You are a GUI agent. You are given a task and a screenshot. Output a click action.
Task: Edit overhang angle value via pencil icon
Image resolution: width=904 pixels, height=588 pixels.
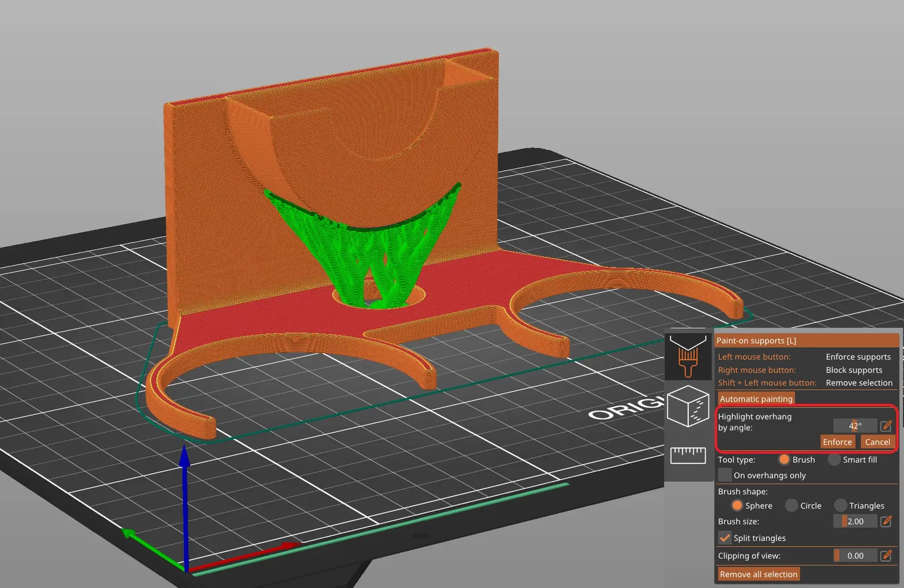(886, 426)
